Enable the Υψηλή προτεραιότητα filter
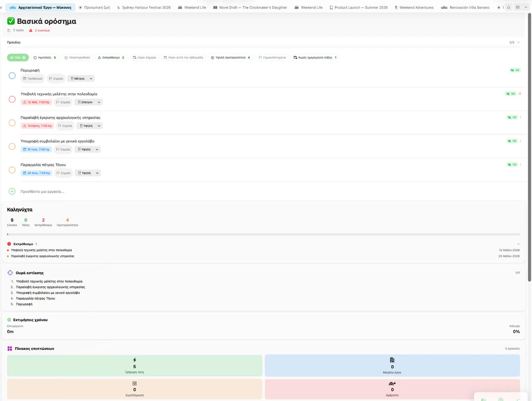The width and height of the screenshot is (532, 401). 230,58
